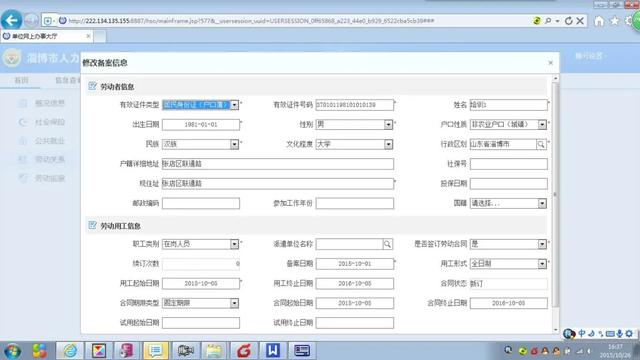Click the search icon beside 行政区划
640x360 pixels.
point(541,144)
